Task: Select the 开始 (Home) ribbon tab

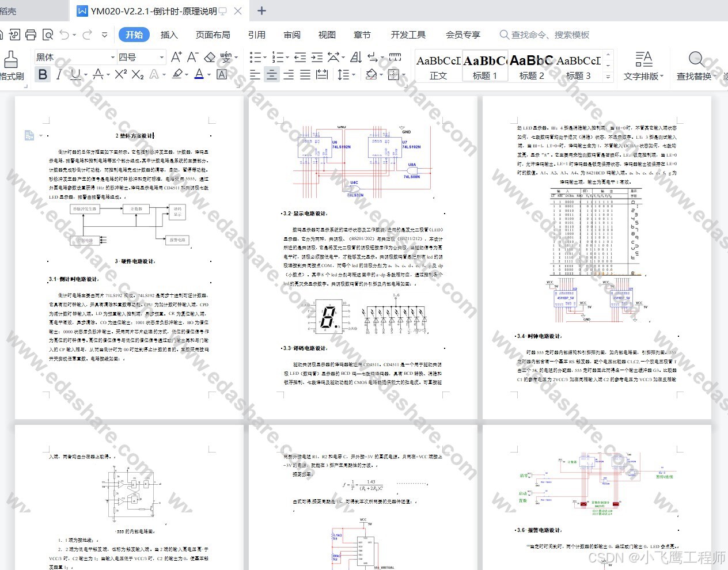Action: [134, 35]
